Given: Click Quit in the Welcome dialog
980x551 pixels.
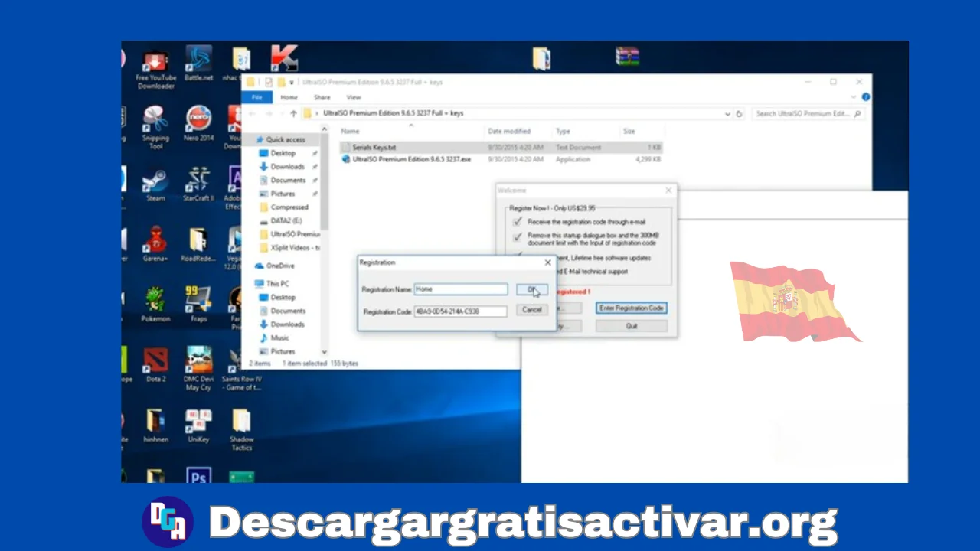Looking at the screenshot, I should point(632,326).
